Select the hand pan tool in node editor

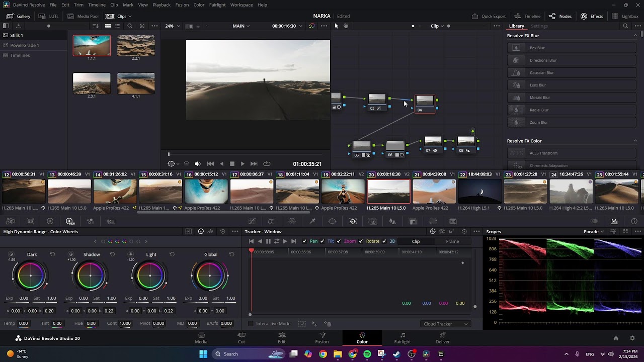pos(346,26)
